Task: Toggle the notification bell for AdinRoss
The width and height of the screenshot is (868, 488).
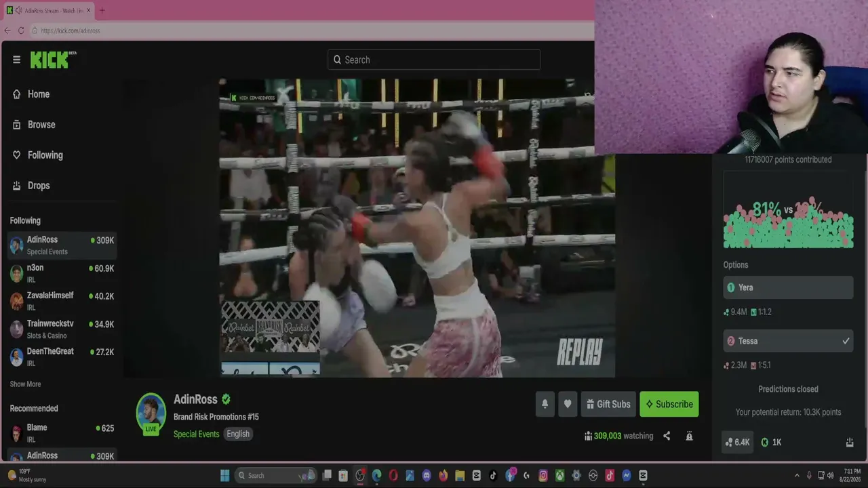Action: (x=545, y=404)
